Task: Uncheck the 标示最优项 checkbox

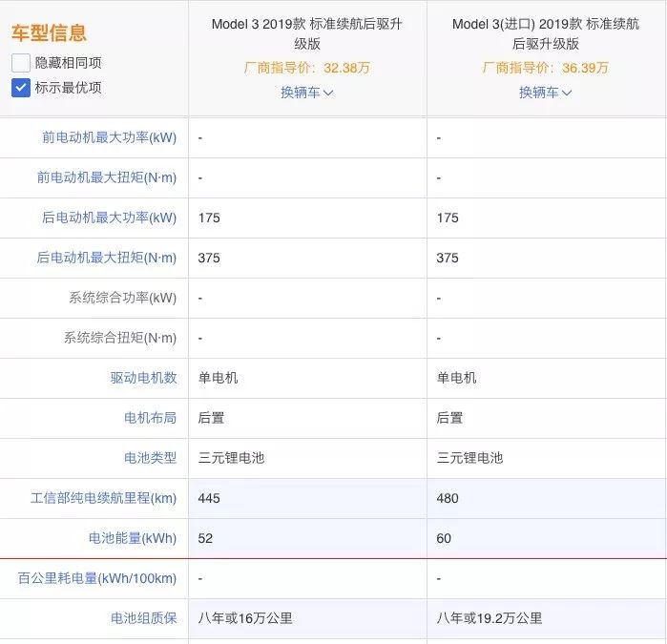Action: tap(21, 88)
